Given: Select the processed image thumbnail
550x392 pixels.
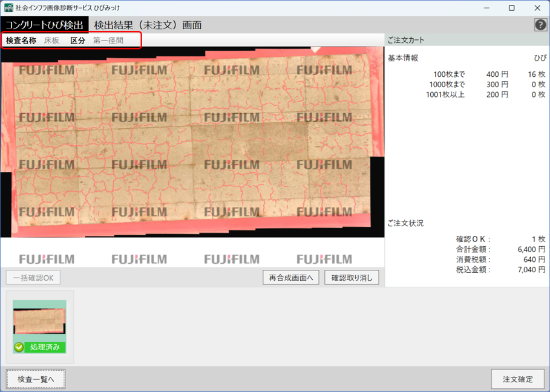Looking at the screenshot, I should click(x=40, y=327).
